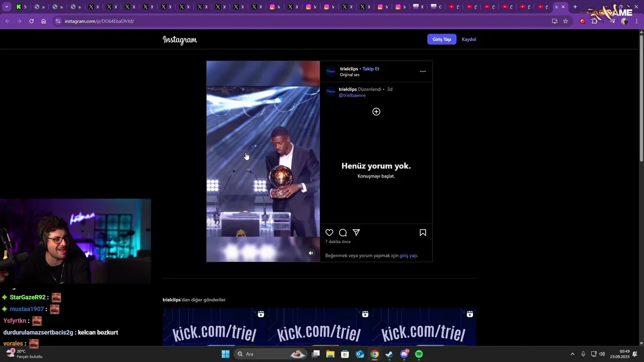Viewport: 644px width, 362px height.
Task: Open comments via speech bubble icon
Action: pyautogui.click(x=343, y=232)
